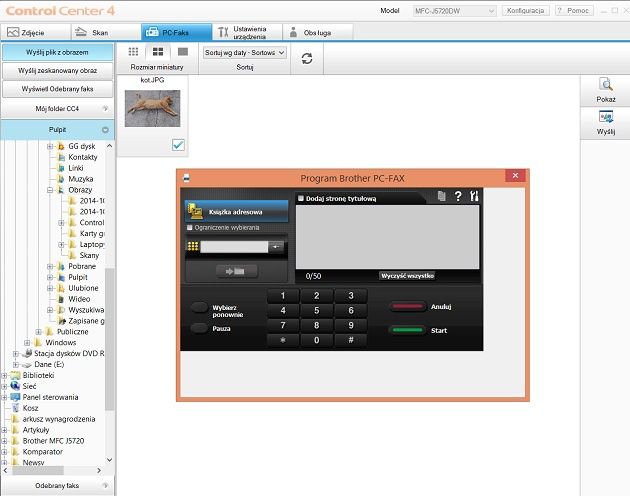Select the Skany folder in tree
This screenshot has height=496, width=630.
89,255
